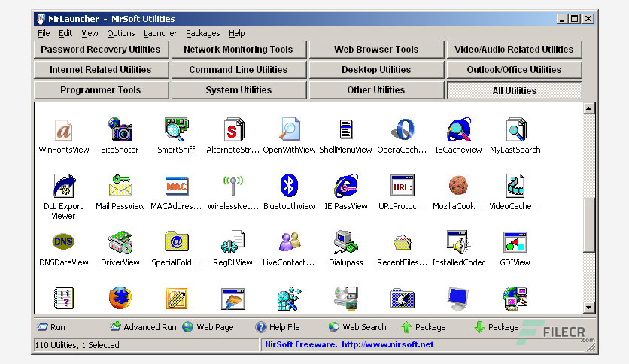629x364 pixels.
Task: Click the InstalledCodec icon
Action: tap(458, 242)
